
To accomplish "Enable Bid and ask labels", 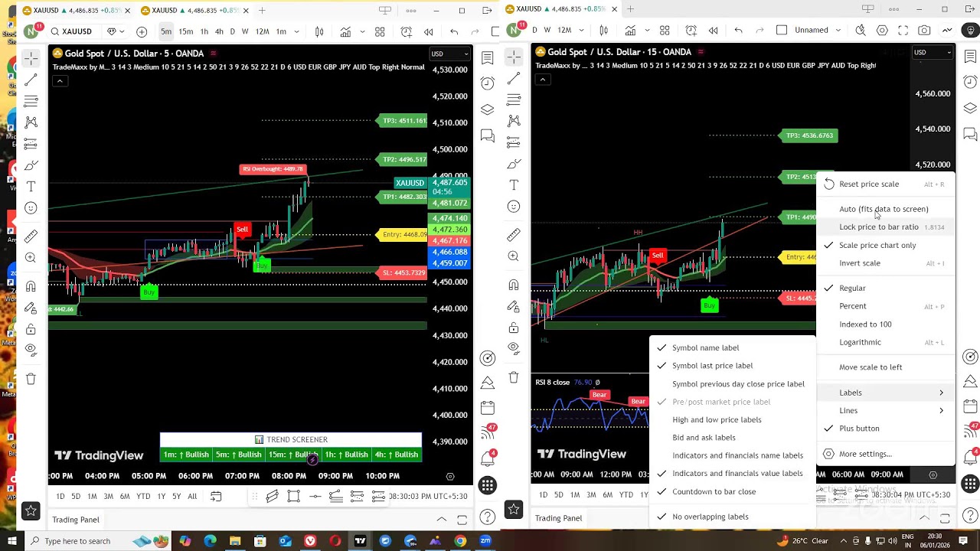I will click(733, 438).
